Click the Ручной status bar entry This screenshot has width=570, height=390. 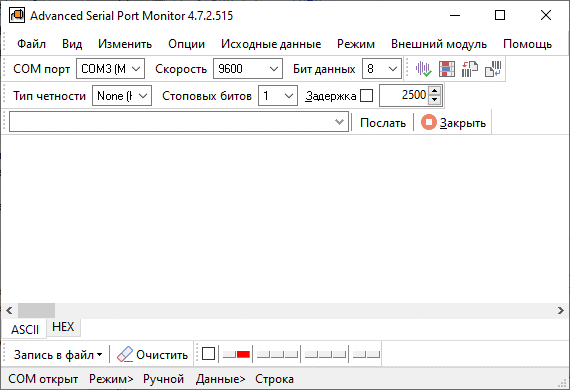pos(163,379)
